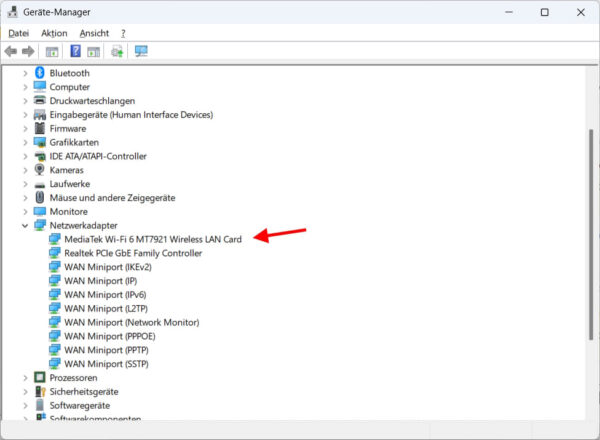
Task: Select Realtek PCIe GbE Family Controller
Action: coord(133,253)
